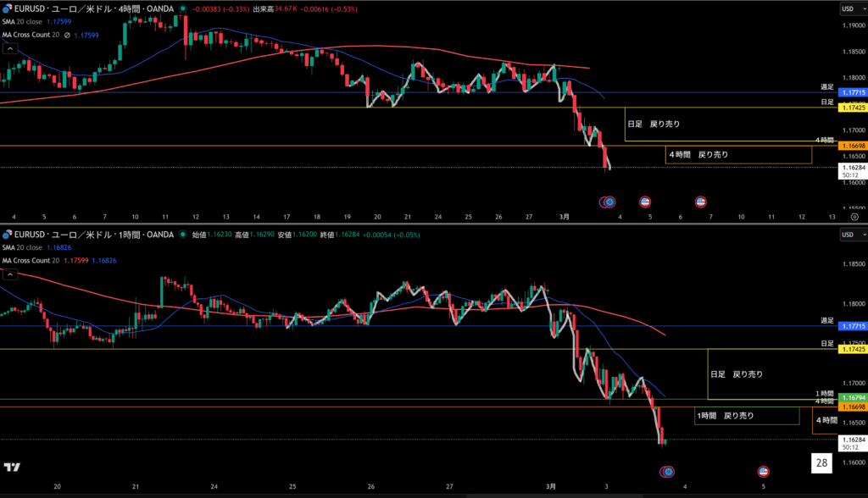Viewport: 868px width, 498px height.
Task: Open the USD currency dropdown on the top chart
Action: tap(848, 8)
